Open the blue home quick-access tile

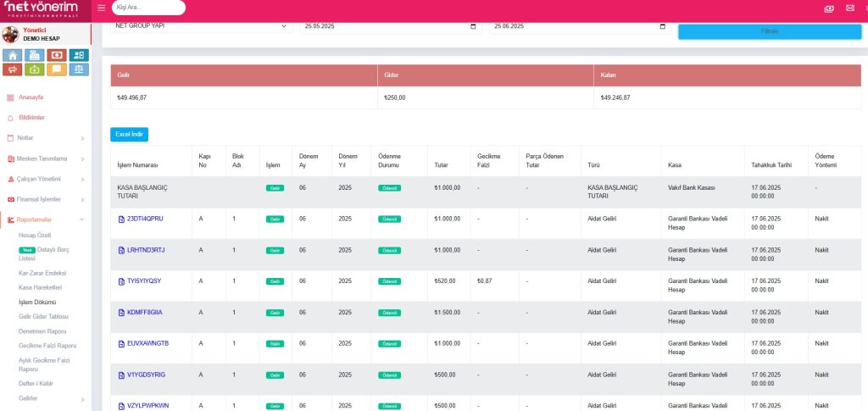coord(13,55)
